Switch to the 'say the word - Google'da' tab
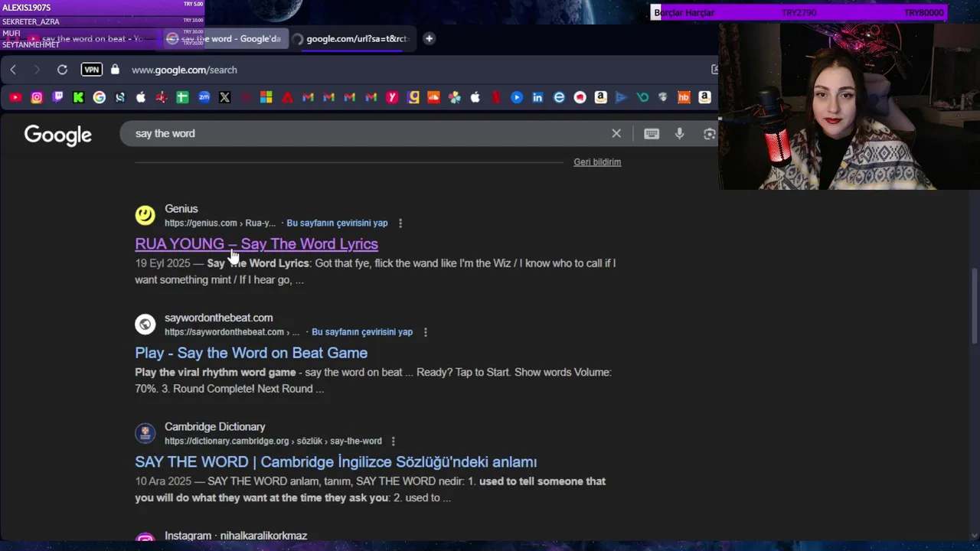The width and height of the screenshot is (980, 551). (x=224, y=38)
